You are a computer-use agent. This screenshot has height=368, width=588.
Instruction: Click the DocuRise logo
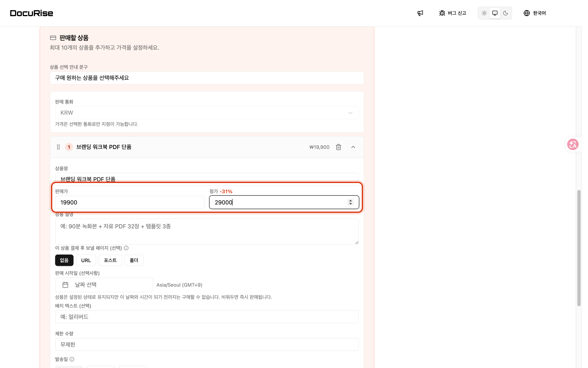tap(32, 13)
